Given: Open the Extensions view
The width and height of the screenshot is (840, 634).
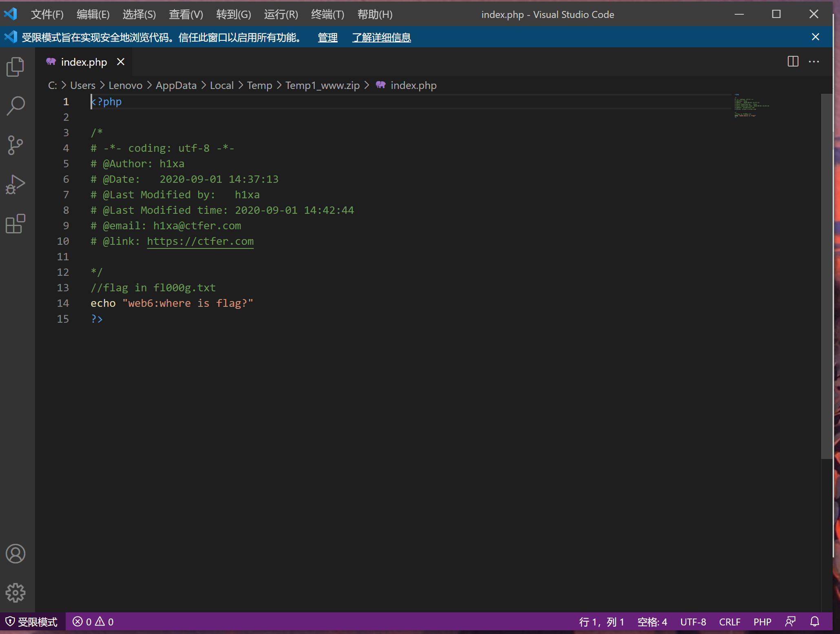Looking at the screenshot, I should (x=15, y=224).
